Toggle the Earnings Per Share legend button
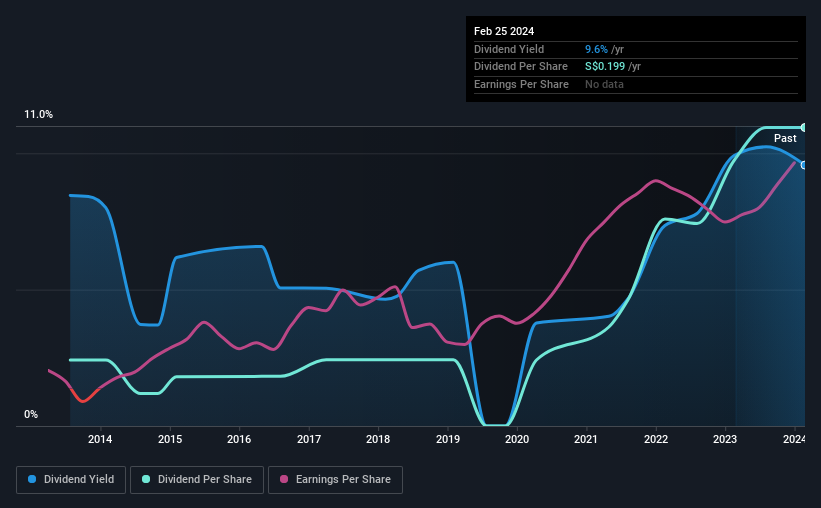The width and height of the screenshot is (821, 508). click(335, 480)
